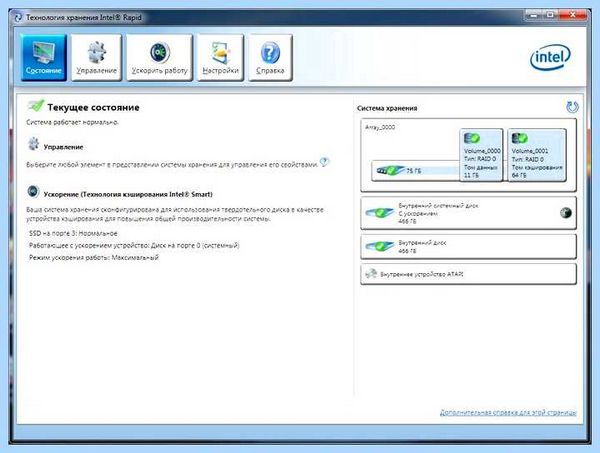Click the Array_0000 label
The height and width of the screenshot is (453, 600).
380,127
